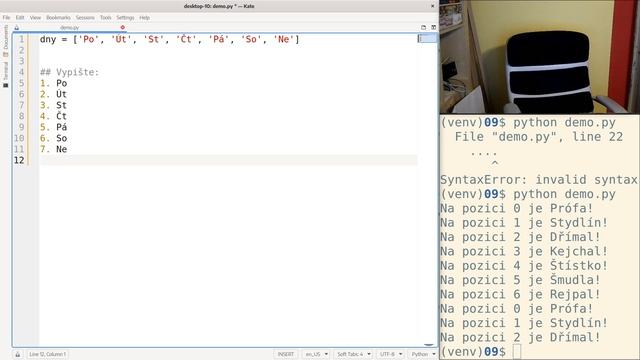640x360 pixels.
Task: Open the Soft Tabs: 4 indentation dropdown
Action: click(x=354, y=354)
